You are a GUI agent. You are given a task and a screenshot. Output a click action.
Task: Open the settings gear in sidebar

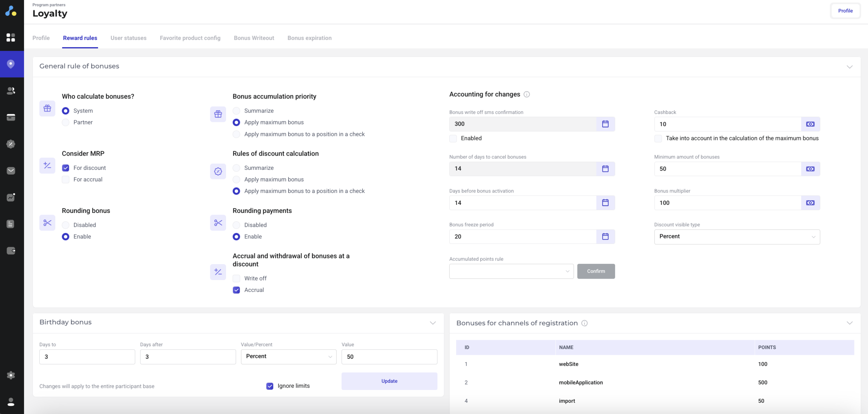tap(11, 375)
